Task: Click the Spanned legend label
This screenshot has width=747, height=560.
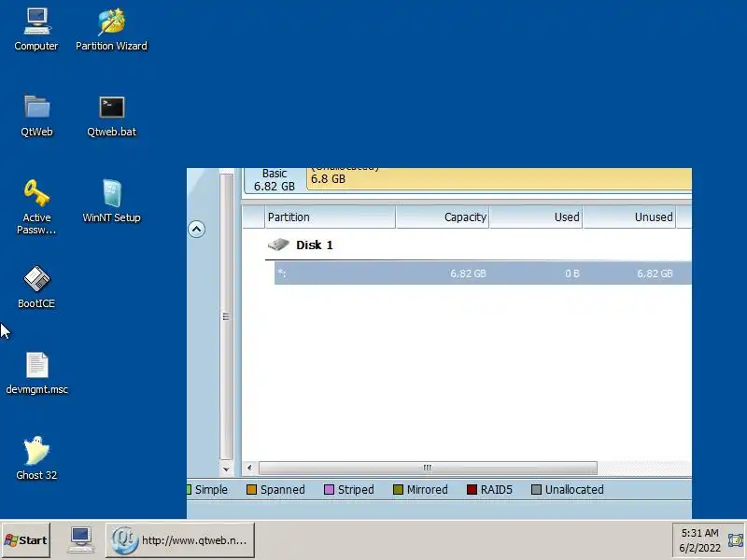Action: point(283,489)
